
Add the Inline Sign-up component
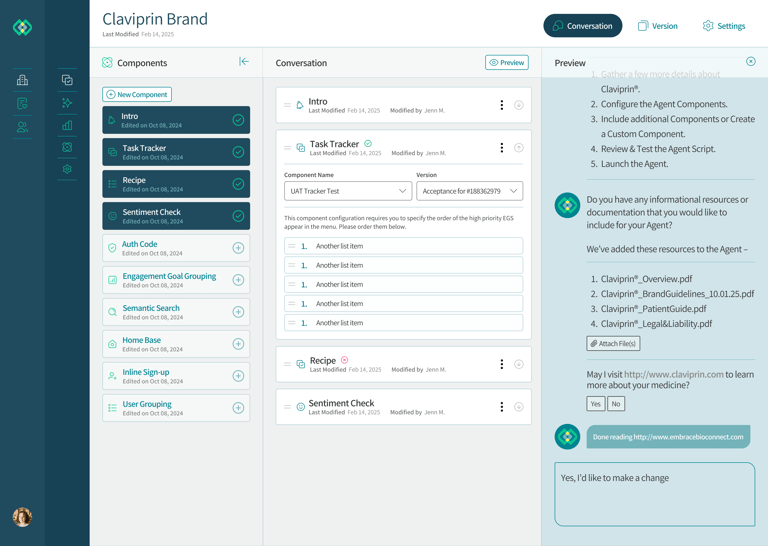(x=238, y=376)
